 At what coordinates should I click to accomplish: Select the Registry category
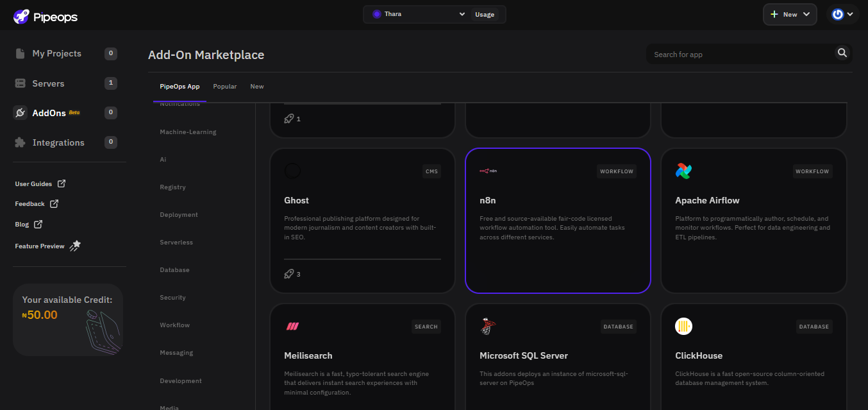(172, 187)
